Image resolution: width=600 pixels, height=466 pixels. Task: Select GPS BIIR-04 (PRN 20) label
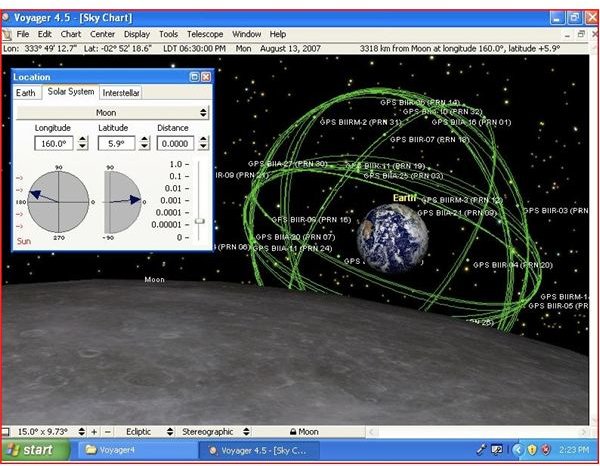(513, 265)
